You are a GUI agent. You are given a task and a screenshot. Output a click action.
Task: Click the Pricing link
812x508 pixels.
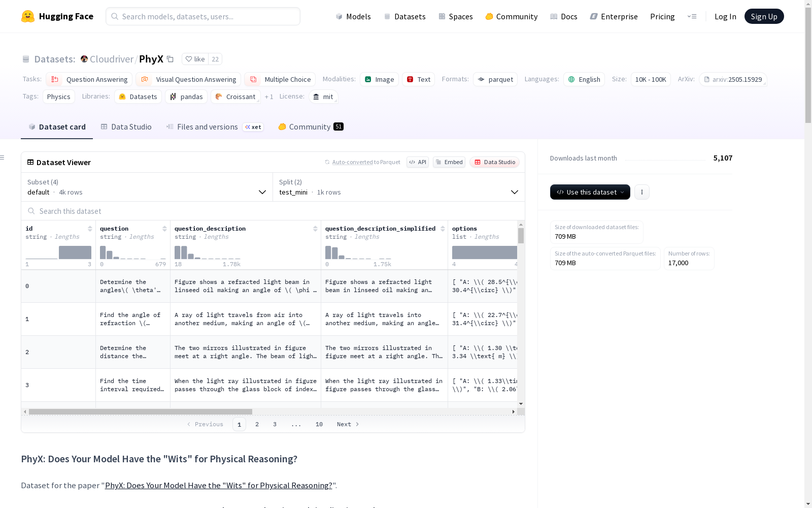662,16
